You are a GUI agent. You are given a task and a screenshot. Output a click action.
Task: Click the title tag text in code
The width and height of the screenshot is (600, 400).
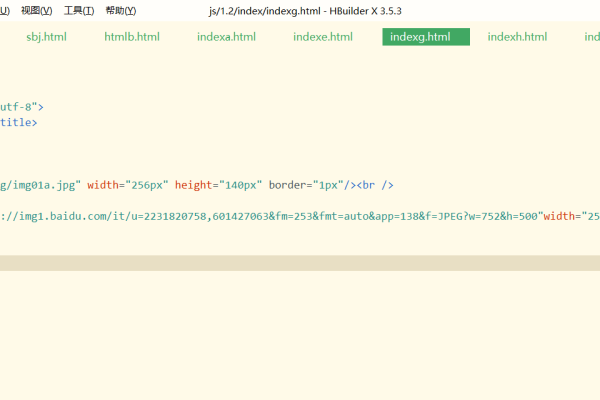pos(18,122)
